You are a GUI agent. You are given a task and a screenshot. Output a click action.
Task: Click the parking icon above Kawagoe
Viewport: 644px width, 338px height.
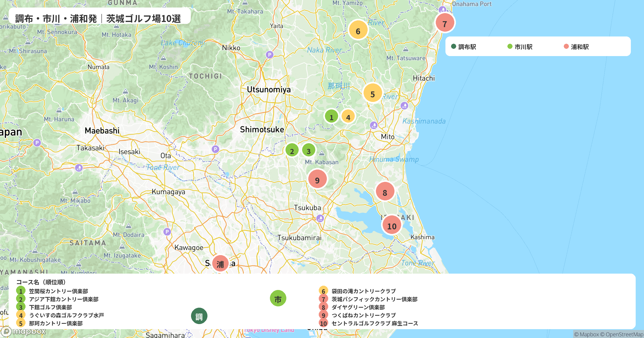pos(167,232)
